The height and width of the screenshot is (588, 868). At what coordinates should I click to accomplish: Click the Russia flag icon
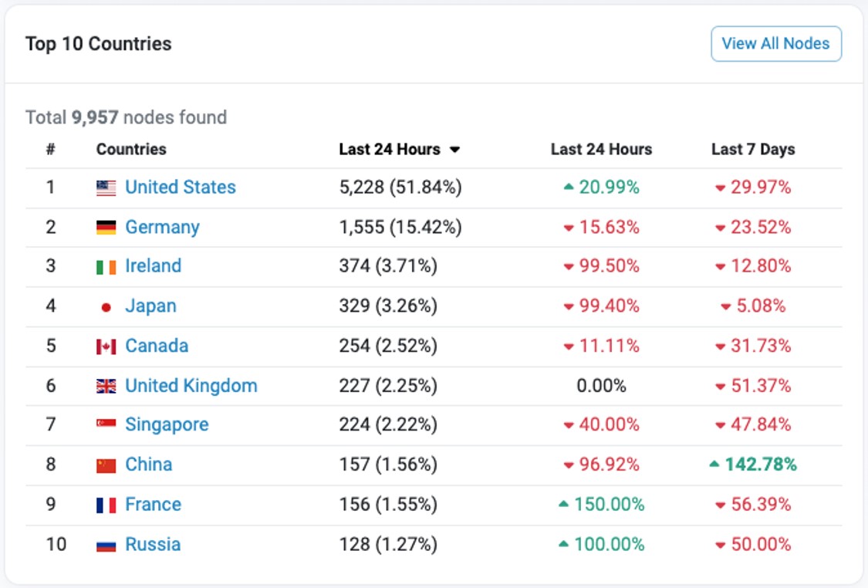pos(106,545)
